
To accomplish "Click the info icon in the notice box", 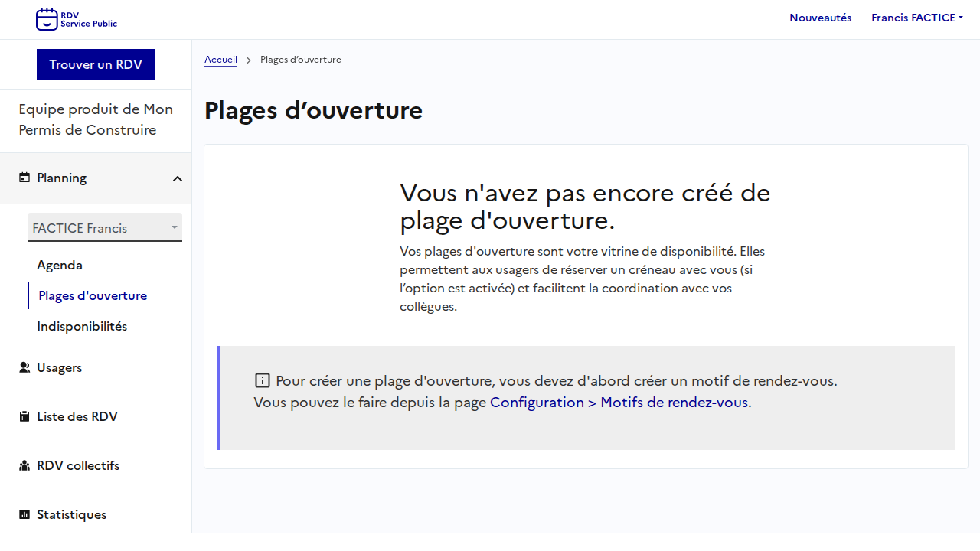I will pyautogui.click(x=263, y=380).
